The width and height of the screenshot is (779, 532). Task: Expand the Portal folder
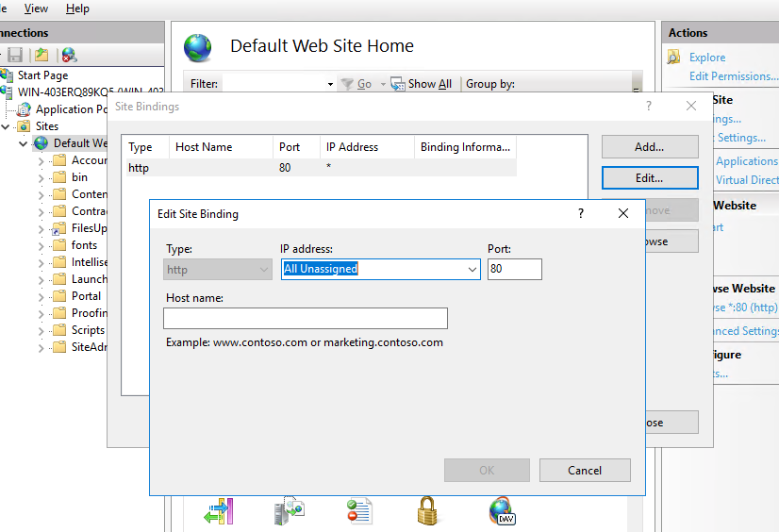pos(41,297)
